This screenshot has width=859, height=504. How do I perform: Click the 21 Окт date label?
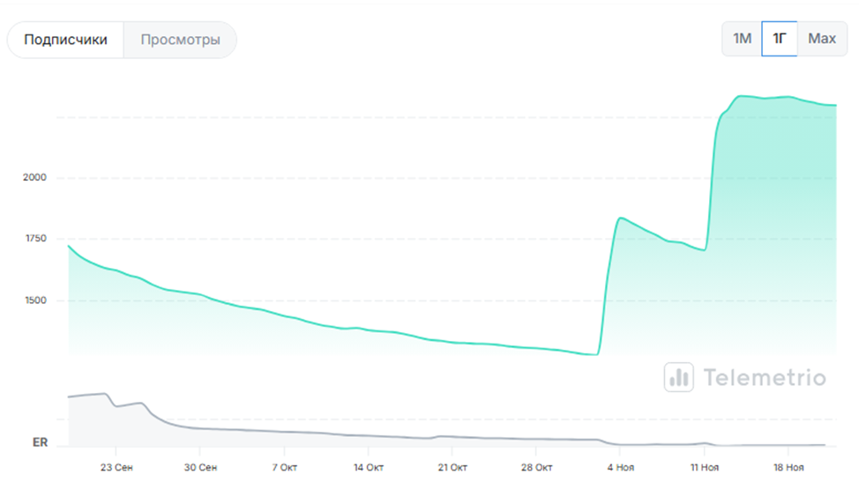point(452,467)
